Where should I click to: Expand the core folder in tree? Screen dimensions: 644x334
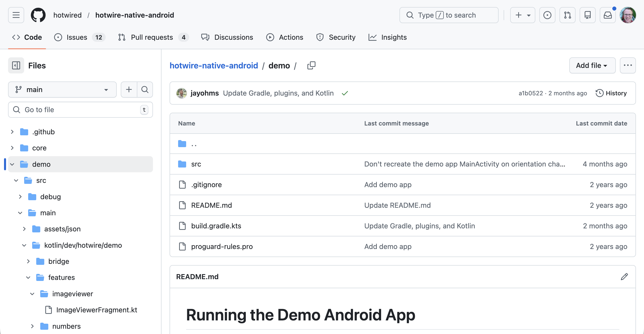point(12,148)
